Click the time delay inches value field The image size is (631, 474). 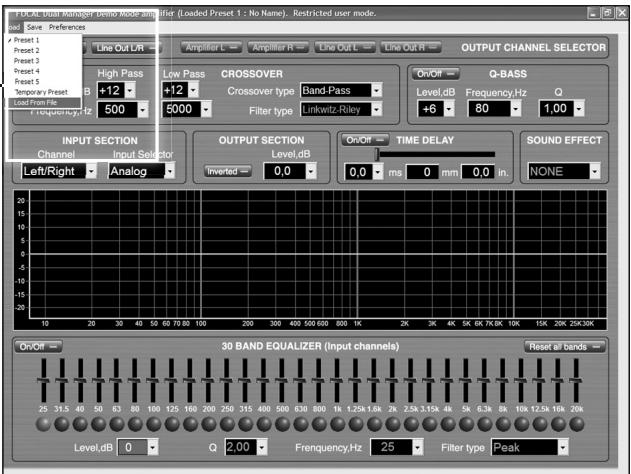pyautogui.click(x=477, y=172)
